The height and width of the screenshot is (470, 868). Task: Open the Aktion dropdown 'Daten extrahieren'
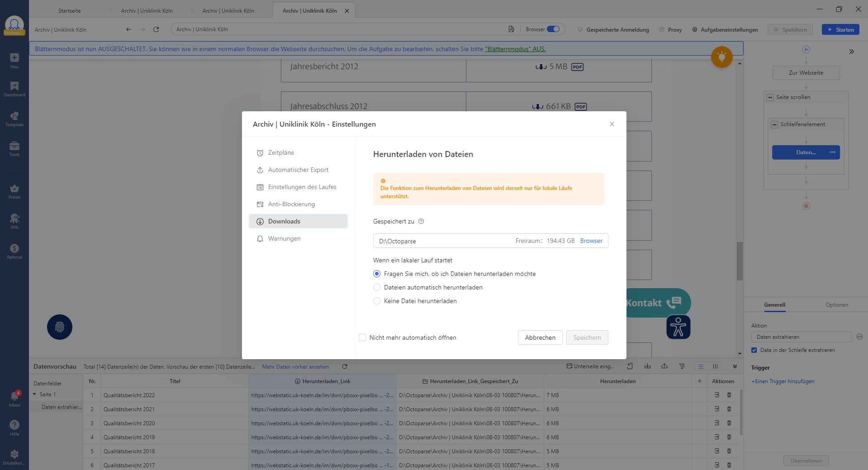coord(802,337)
